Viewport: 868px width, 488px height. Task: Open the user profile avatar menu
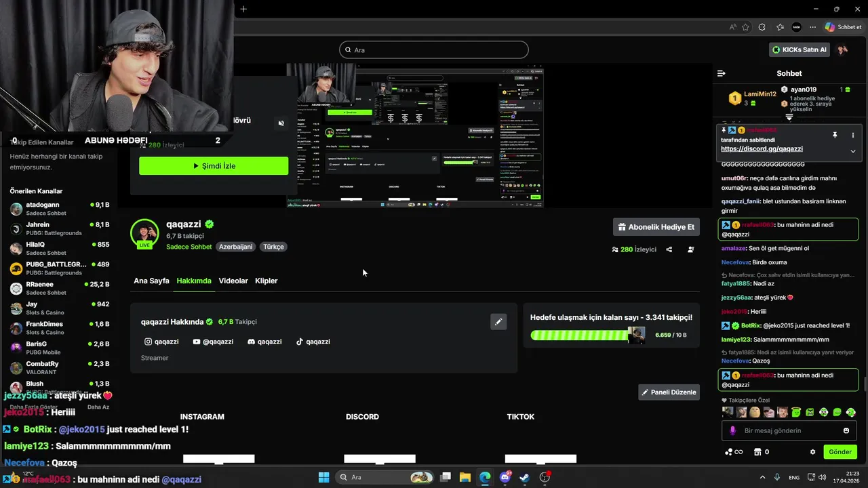pos(843,49)
